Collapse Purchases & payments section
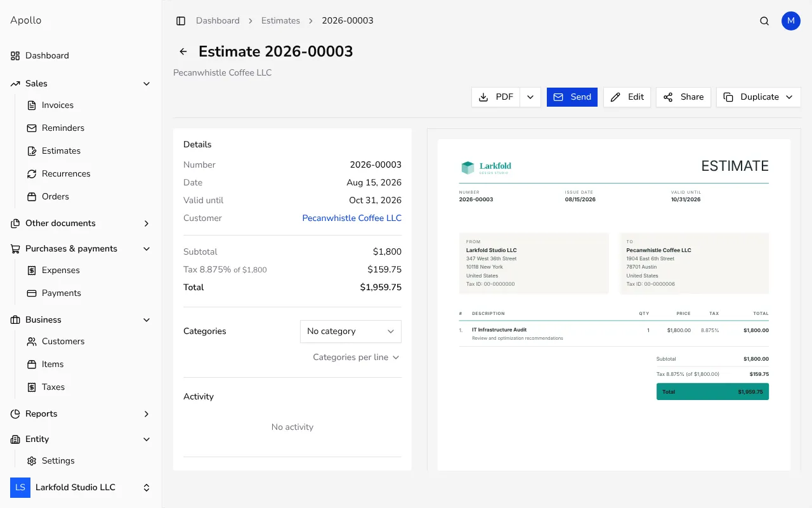 click(81, 249)
